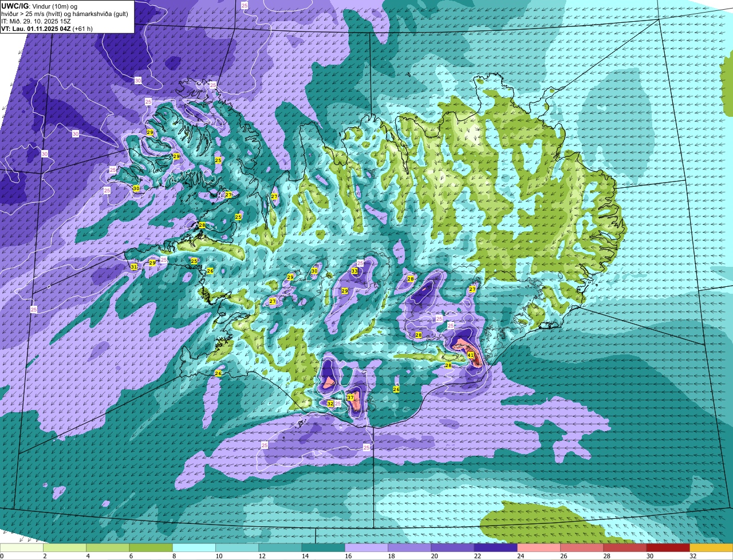Select the legend scale value 6
This screenshot has width=733, height=560.
click(130, 556)
